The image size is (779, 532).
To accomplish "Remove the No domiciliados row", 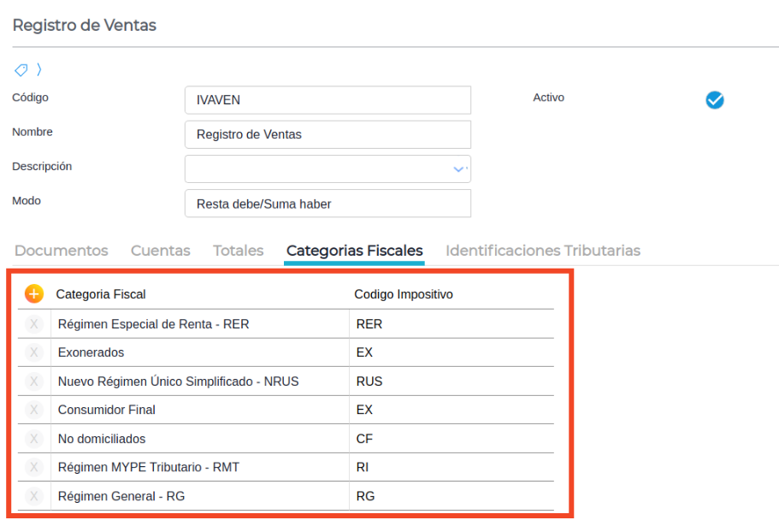I will 34,439.
